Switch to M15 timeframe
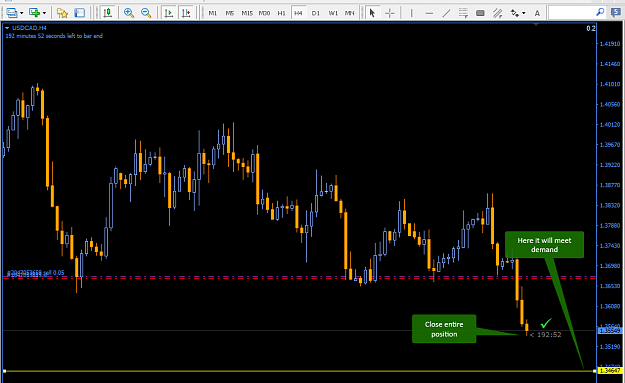625x383 pixels. pos(247,13)
